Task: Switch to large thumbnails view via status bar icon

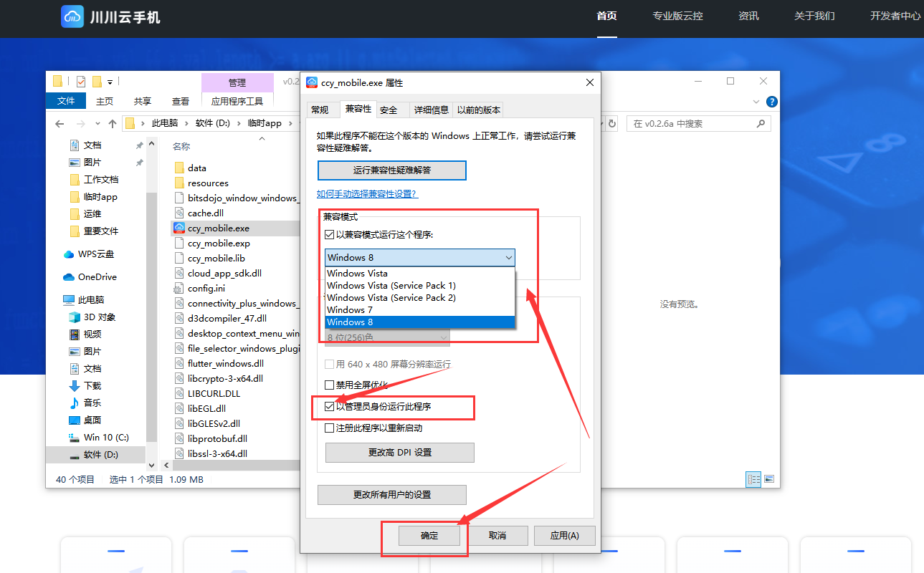Action: click(x=768, y=478)
